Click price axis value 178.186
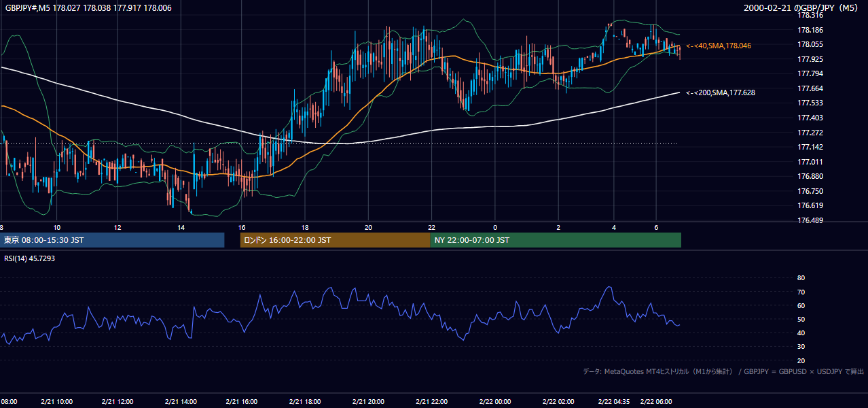 click(810, 30)
